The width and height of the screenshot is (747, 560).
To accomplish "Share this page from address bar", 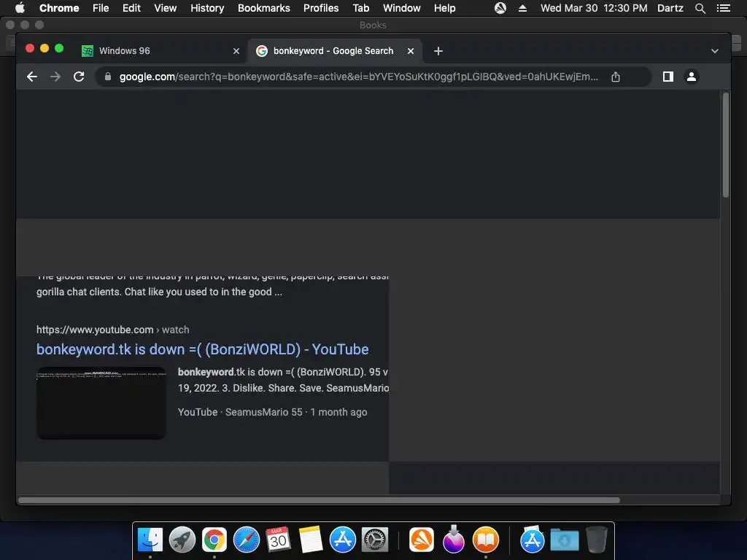I will (x=616, y=77).
